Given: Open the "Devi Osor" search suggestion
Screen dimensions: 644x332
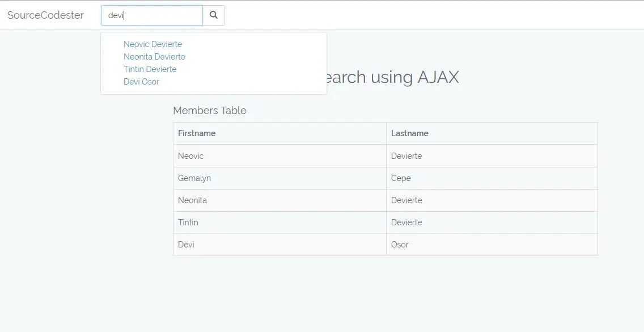Looking at the screenshot, I should pyautogui.click(x=141, y=82).
